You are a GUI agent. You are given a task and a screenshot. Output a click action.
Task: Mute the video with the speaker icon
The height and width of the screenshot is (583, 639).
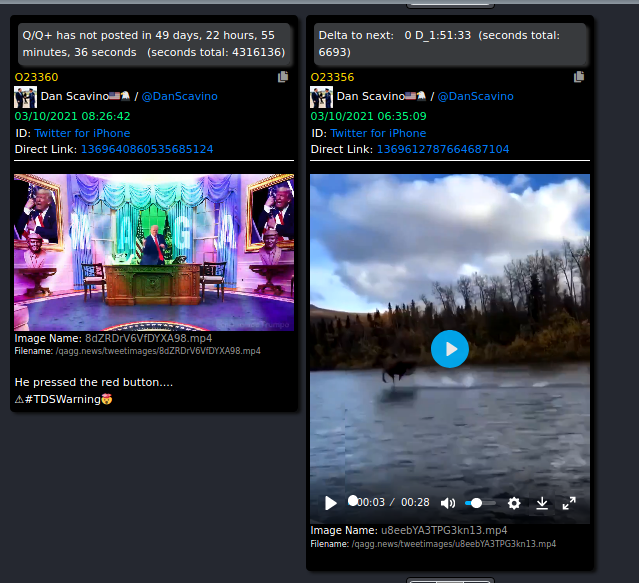448,503
